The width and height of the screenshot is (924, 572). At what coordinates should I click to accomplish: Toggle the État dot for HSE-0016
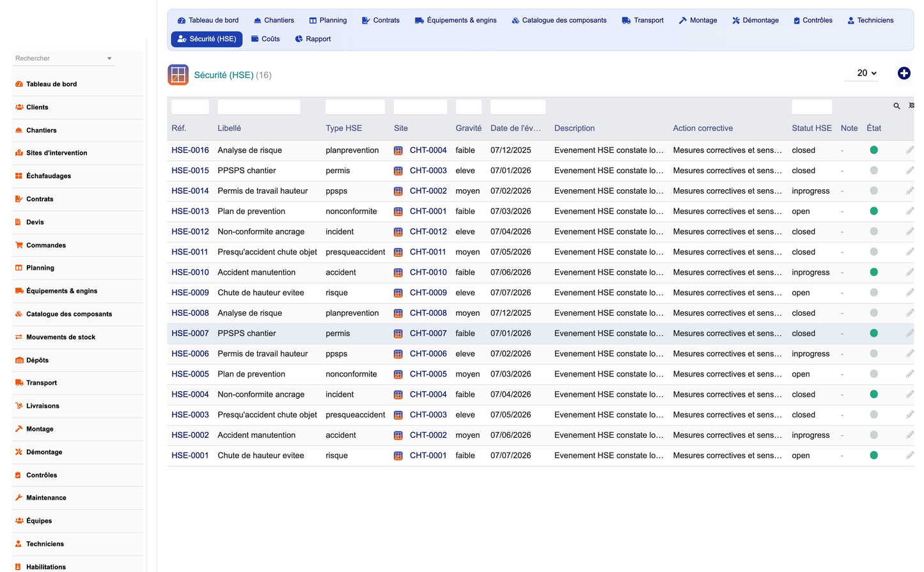(874, 150)
